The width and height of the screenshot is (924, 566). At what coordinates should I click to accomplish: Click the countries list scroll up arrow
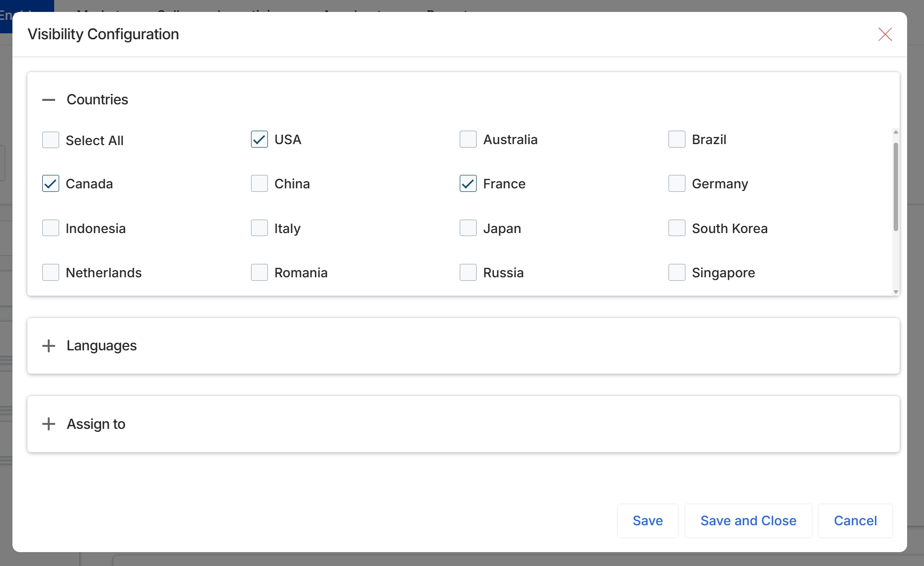coord(896,132)
